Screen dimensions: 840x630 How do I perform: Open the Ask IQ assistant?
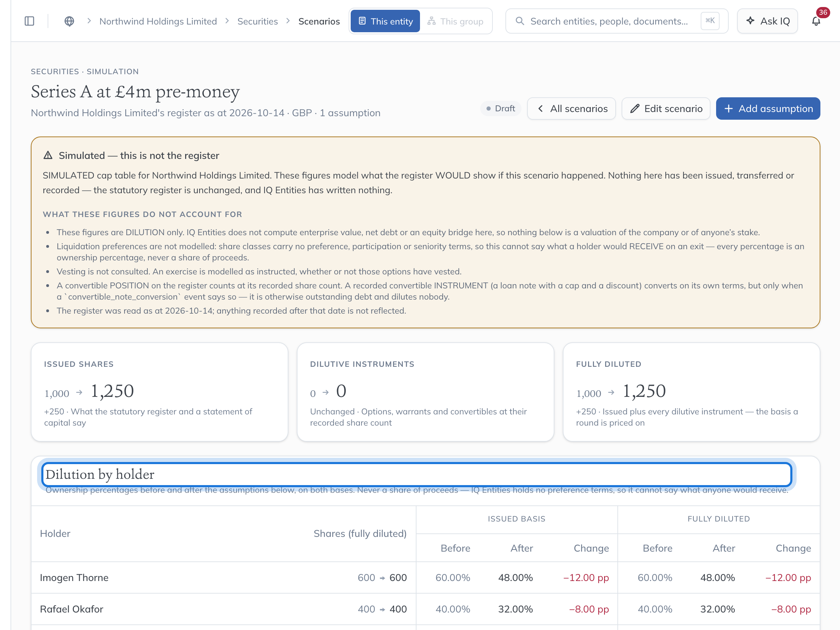click(x=767, y=21)
